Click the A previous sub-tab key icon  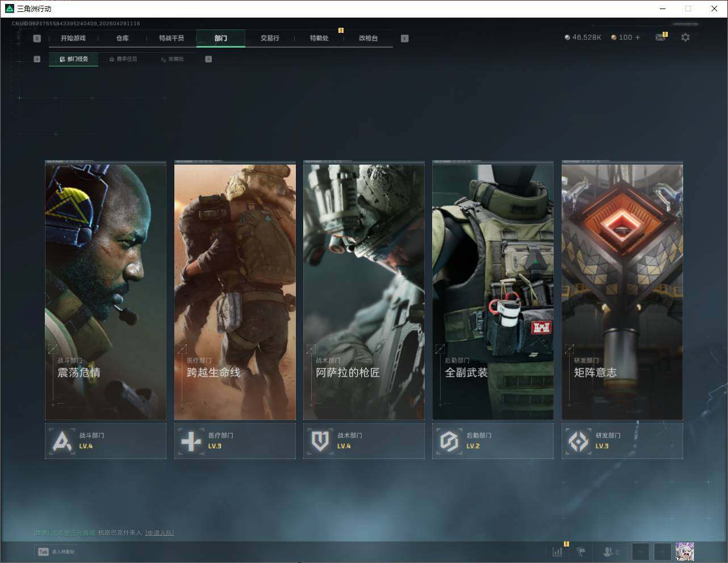coord(37,59)
